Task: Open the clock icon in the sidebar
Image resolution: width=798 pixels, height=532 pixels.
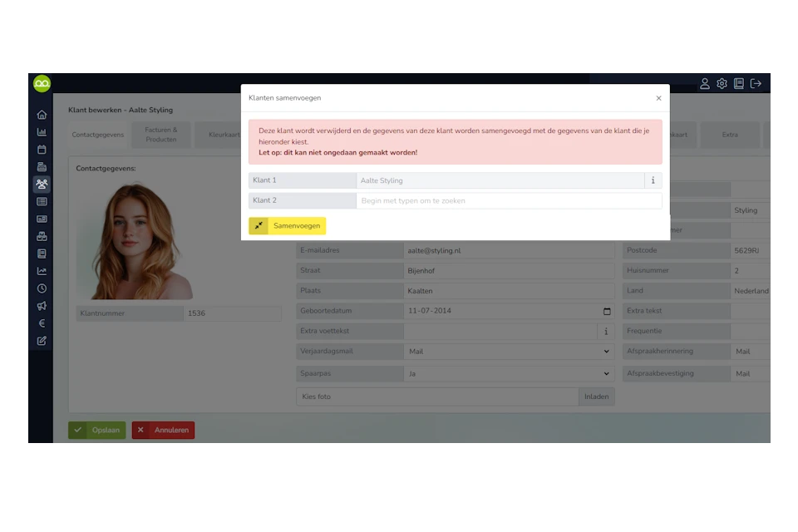Action: pyautogui.click(x=42, y=288)
